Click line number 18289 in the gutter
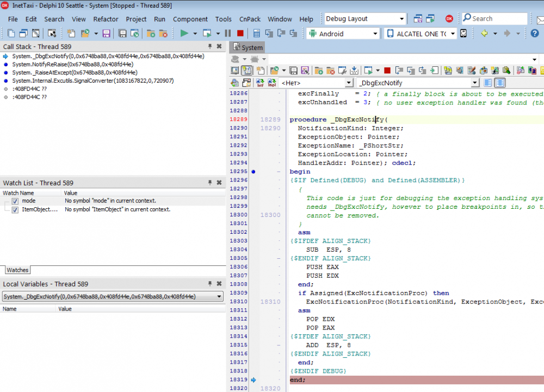Viewport: 544px width, 392px height. click(239, 120)
